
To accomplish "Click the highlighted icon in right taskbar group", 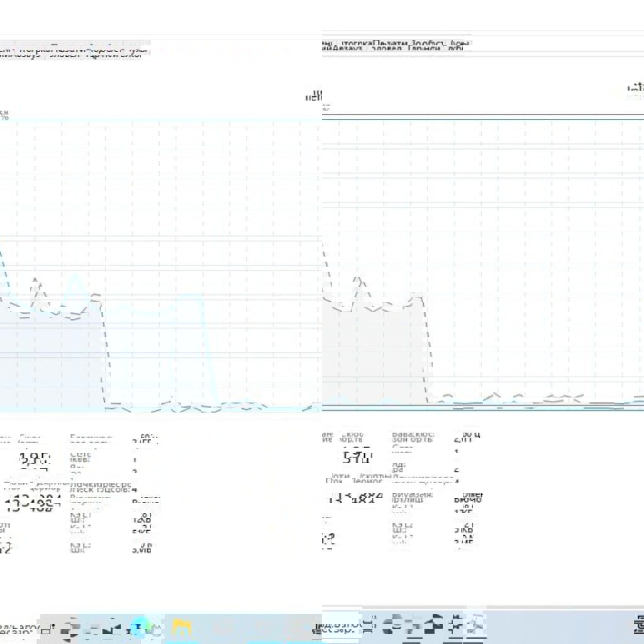I will (475, 625).
